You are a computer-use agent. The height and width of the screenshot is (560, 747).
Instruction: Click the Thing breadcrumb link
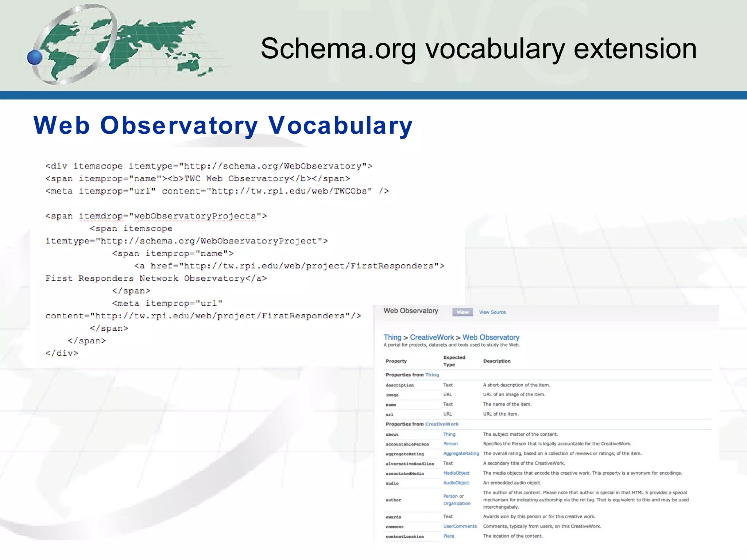[x=392, y=337]
